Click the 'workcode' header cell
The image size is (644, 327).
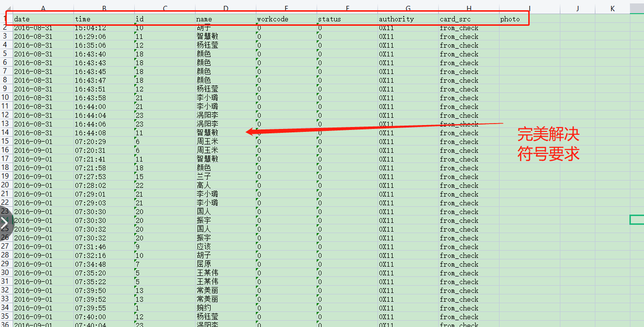(286, 19)
